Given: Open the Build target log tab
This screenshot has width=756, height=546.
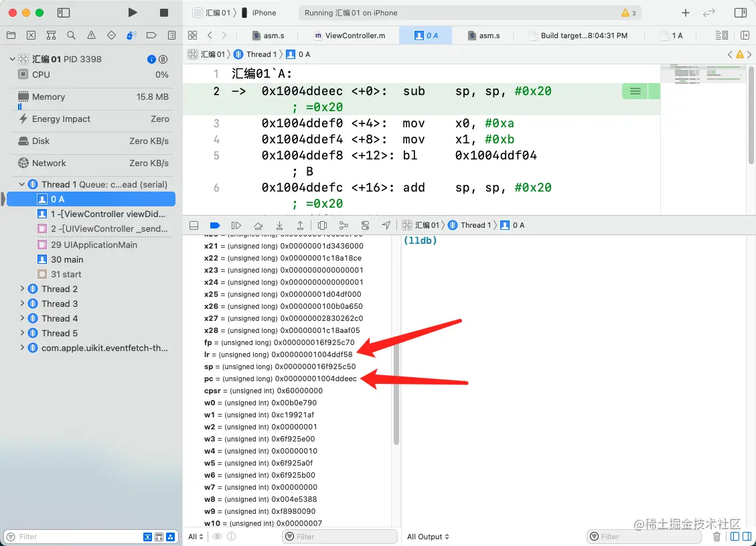Looking at the screenshot, I should (x=578, y=36).
